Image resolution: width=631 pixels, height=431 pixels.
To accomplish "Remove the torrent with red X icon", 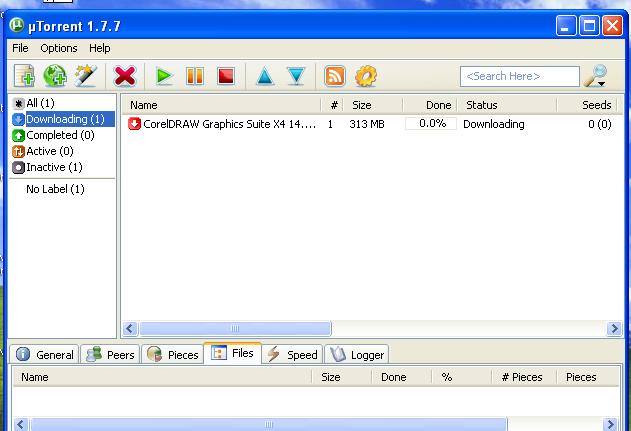I will (x=125, y=76).
